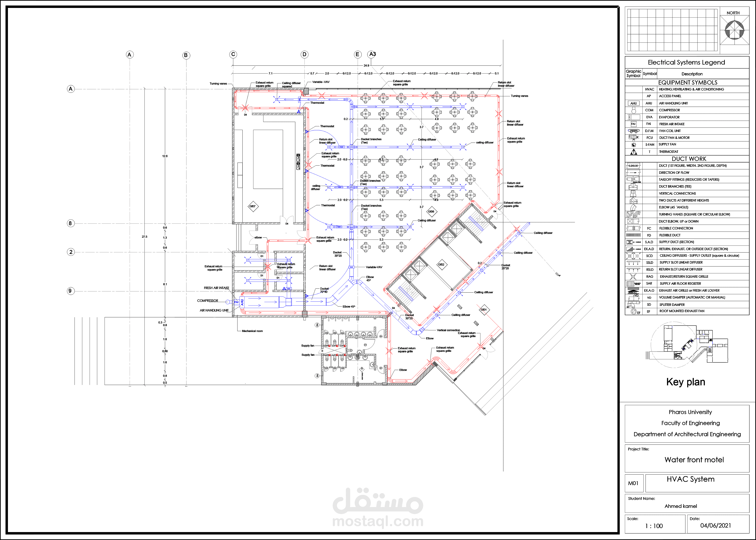Click the row grid bubble labeled 8
The image size is (756, 540).
tap(70, 223)
